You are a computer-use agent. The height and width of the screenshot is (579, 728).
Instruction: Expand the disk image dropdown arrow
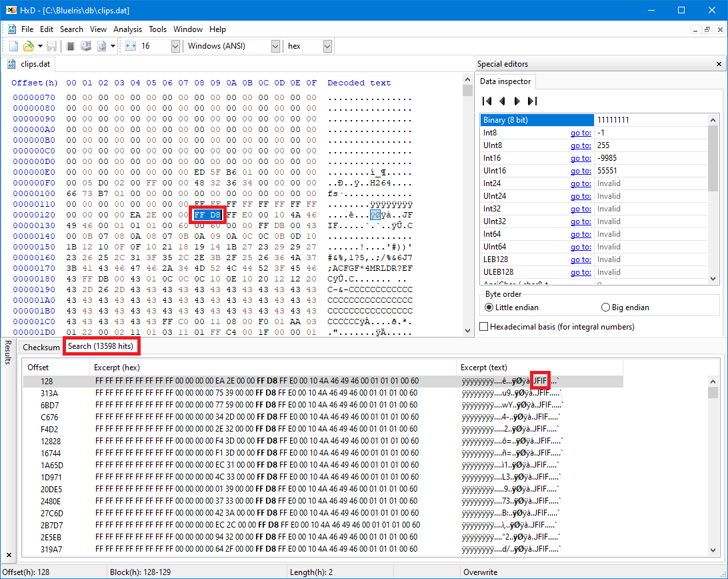[x=113, y=46]
